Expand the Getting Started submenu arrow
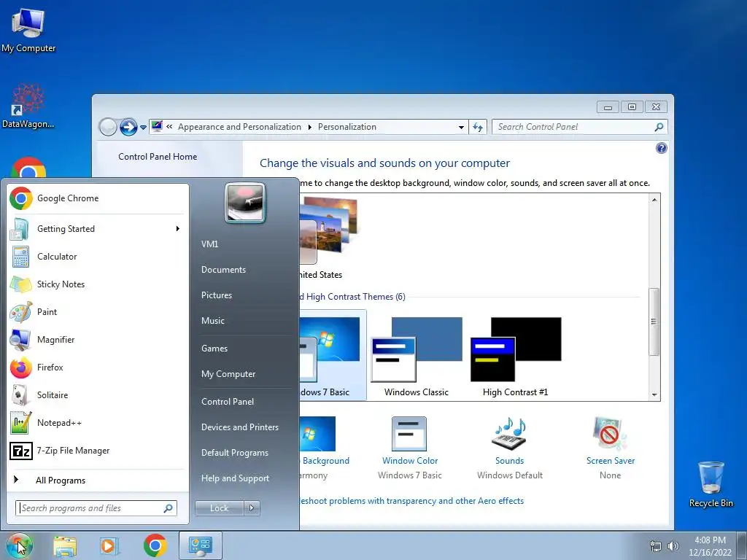This screenshot has height=560, width=747. coord(178,228)
